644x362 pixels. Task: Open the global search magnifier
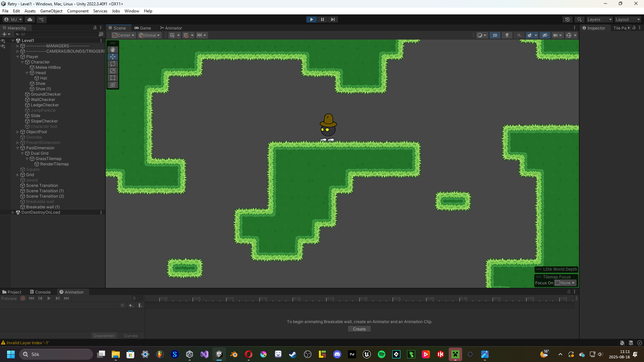[579, 19]
